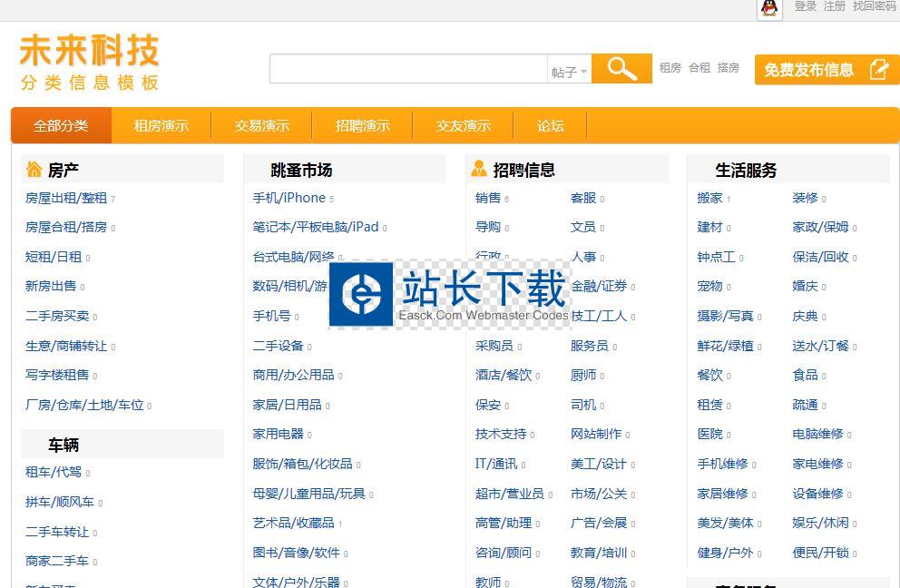
Task: Click in the search text field
Action: point(408,69)
